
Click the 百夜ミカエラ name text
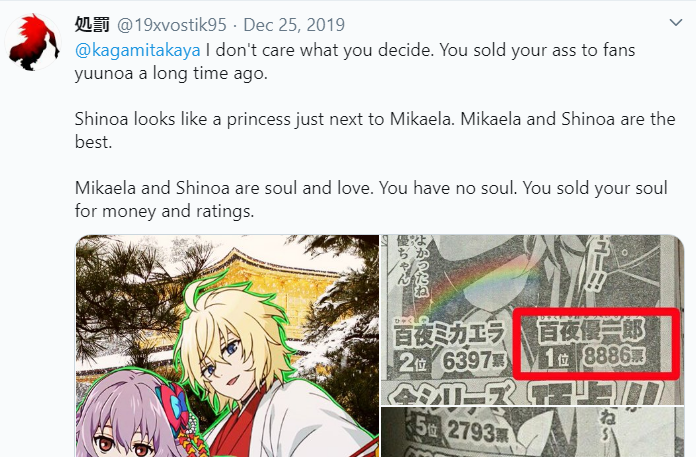click(x=449, y=334)
